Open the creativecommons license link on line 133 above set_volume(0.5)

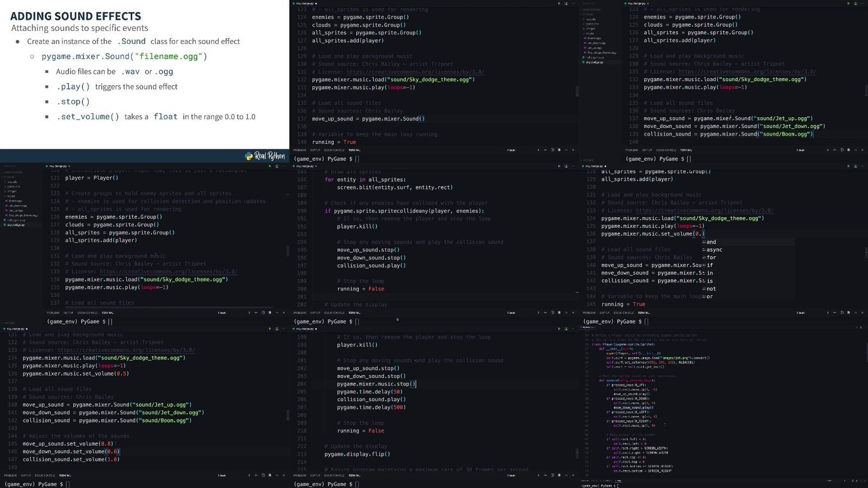coord(126,350)
